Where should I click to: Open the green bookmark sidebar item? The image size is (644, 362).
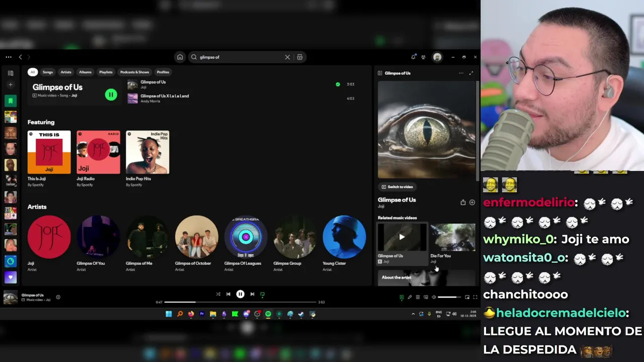(10, 101)
